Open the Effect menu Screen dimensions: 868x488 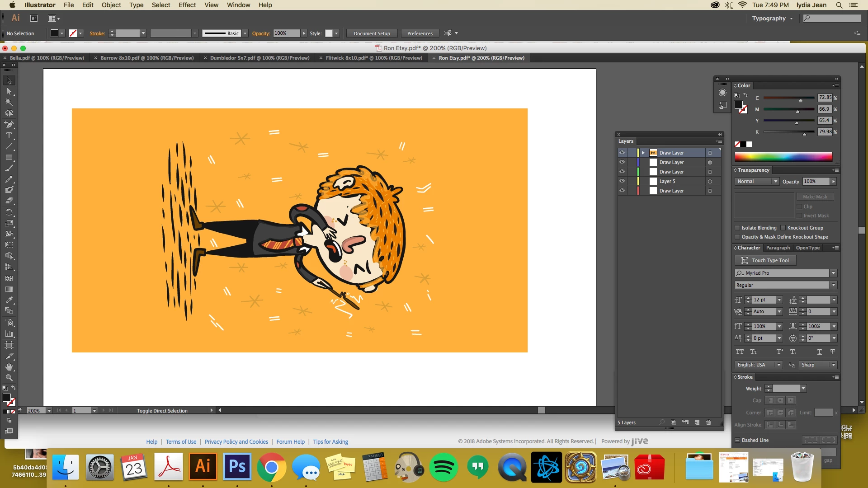[187, 5]
